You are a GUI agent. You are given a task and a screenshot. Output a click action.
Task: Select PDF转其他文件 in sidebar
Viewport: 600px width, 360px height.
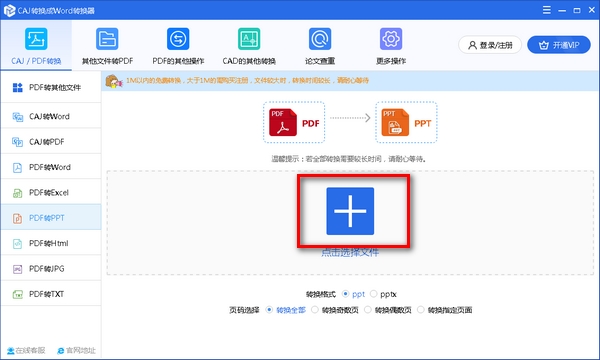(x=51, y=88)
